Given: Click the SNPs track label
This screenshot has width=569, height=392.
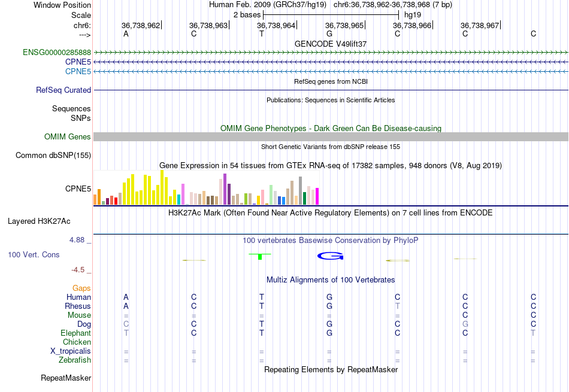Looking at the screenshot, I should click(x=81, y=118).
